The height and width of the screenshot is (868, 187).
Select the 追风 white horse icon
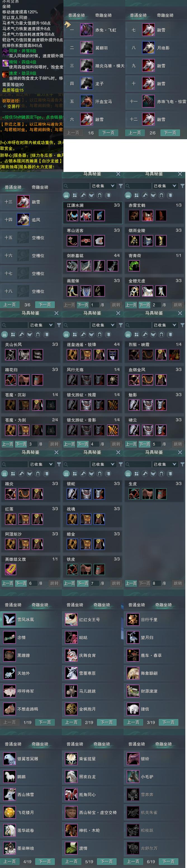(x=23, y=219)
